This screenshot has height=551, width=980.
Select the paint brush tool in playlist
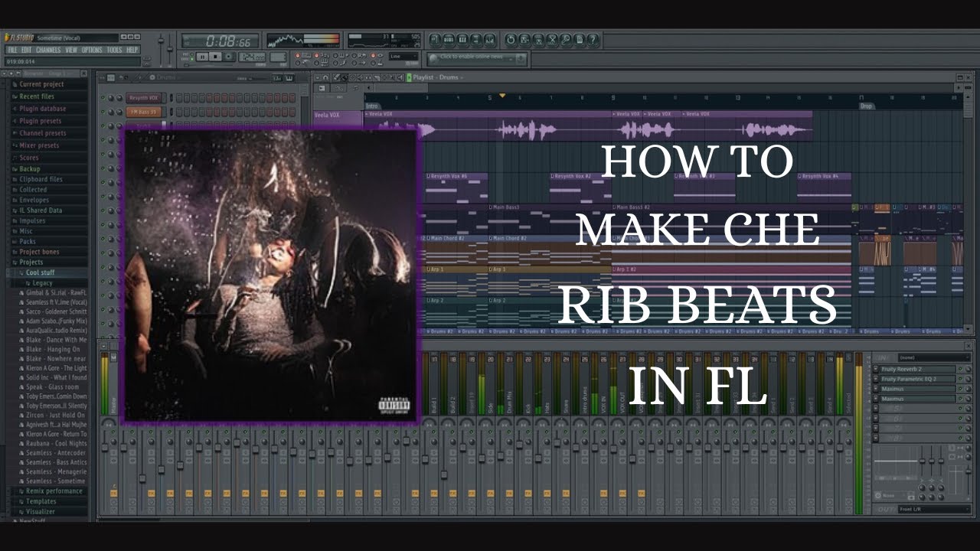346,77
